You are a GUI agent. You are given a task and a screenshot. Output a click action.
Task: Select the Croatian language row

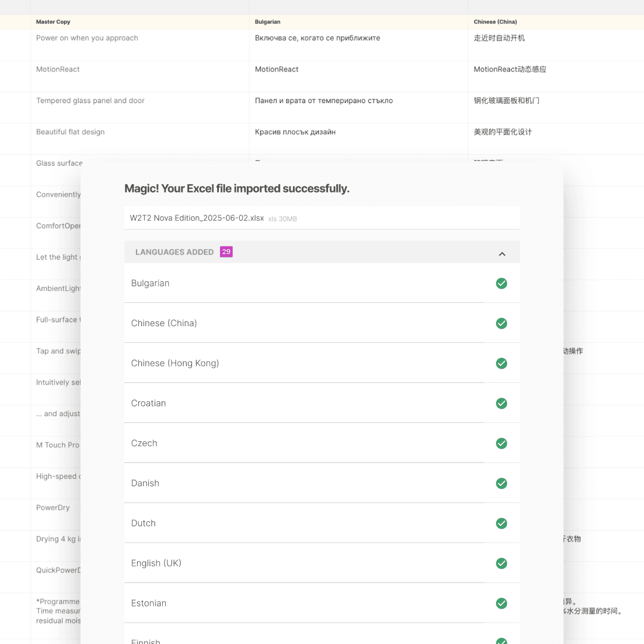click(268, 403)
